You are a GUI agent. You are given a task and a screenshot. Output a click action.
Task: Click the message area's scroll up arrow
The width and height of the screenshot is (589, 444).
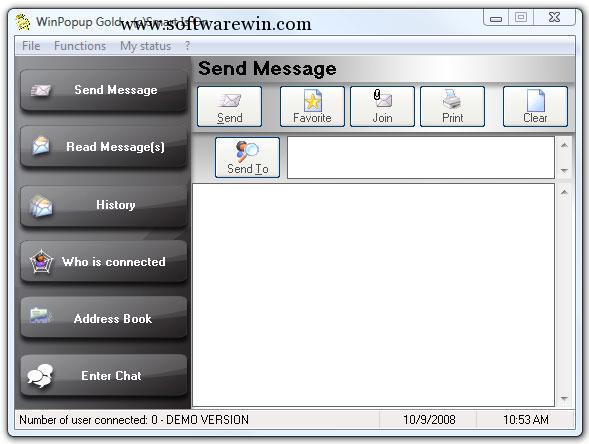click(x=564, y=192)
